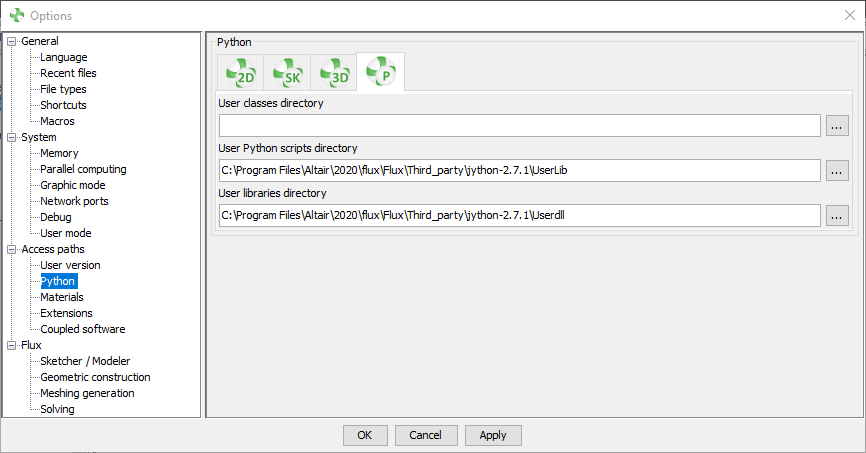Open the Language settings item
This screenshot has width=866, height=453.
(63, 58)
